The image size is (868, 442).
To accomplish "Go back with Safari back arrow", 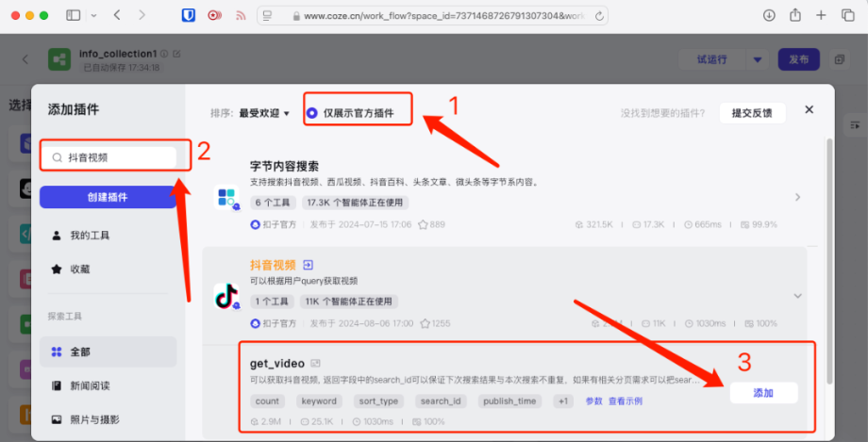I will (x=117, y=15).
